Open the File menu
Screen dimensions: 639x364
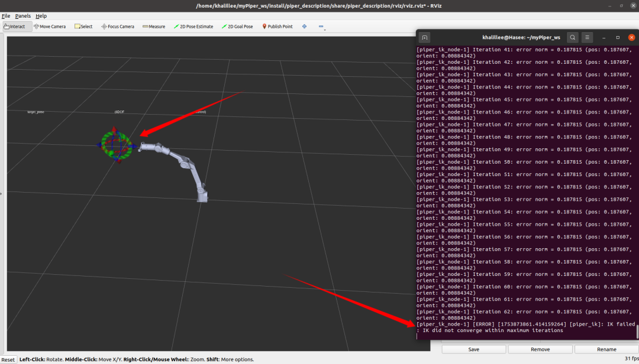point(6,16)
